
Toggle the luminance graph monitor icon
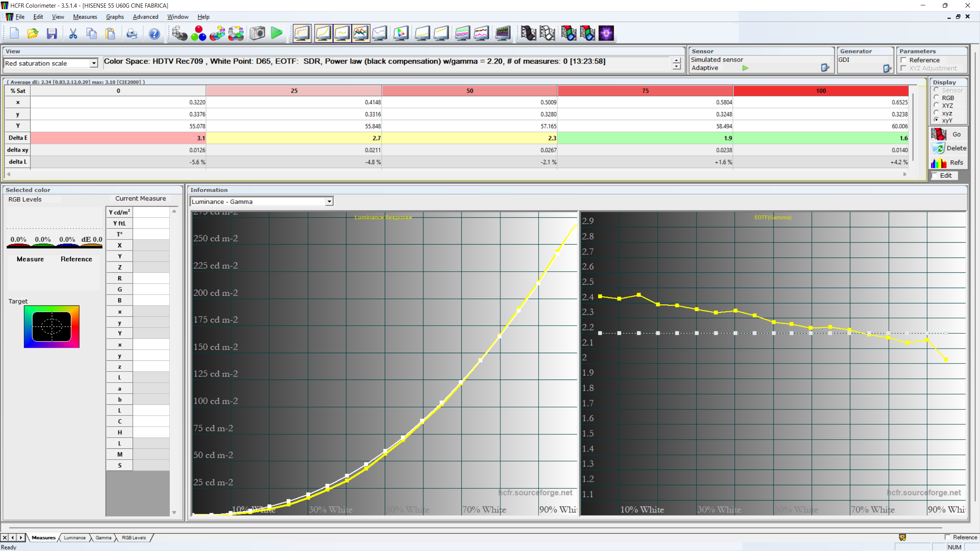click(x=323, y=33)
